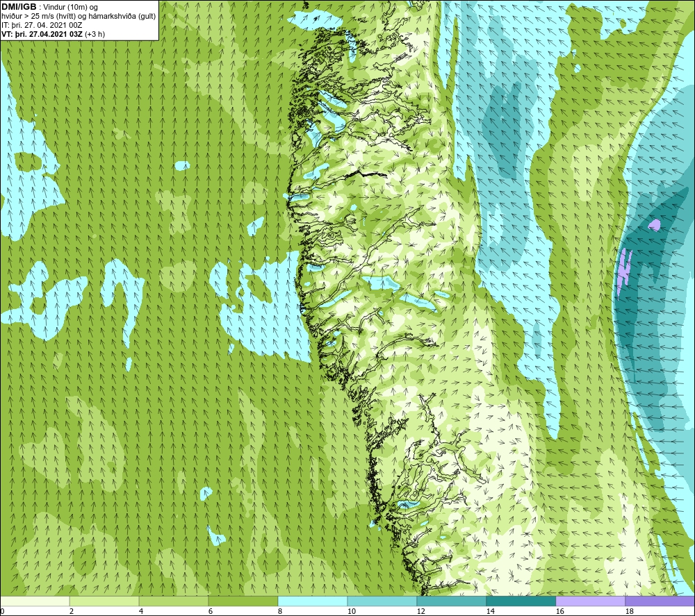Click the 'DMI/IGB' title text
The image size is (695, 616).
click(x=19, y=7)
